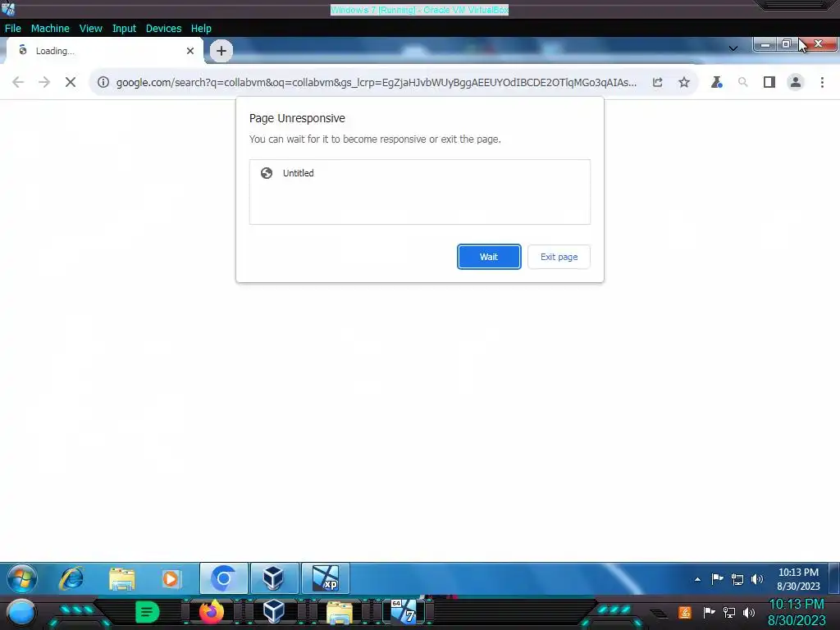
Task: Switch to Chrome in guest taskbar
Action: (x=224, y=578)
